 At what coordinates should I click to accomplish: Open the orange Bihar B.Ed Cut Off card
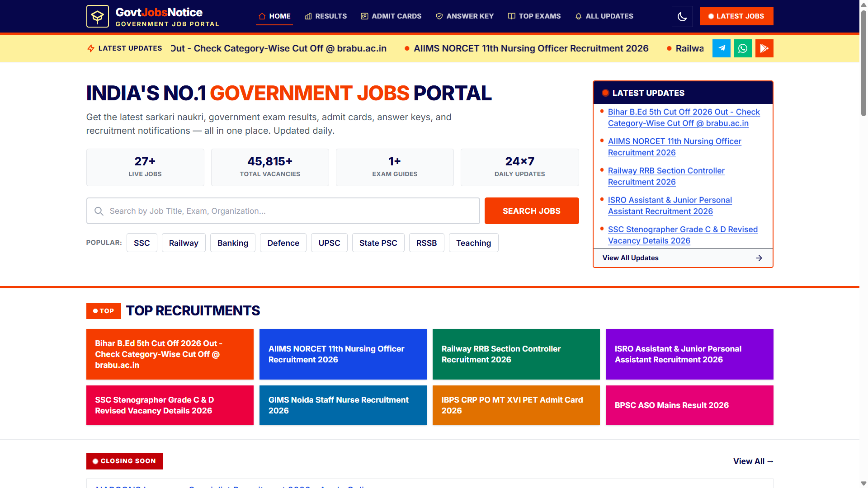tap(170, 354)
